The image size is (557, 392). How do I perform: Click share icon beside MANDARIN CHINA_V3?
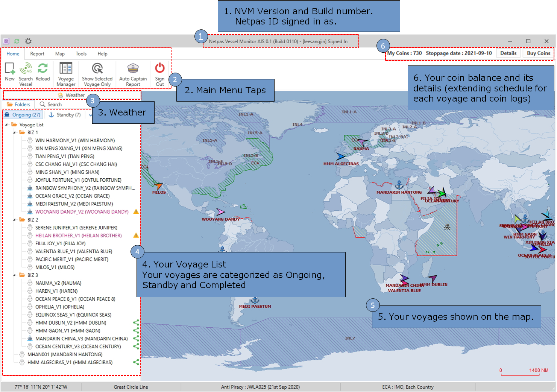pos(136,338)
